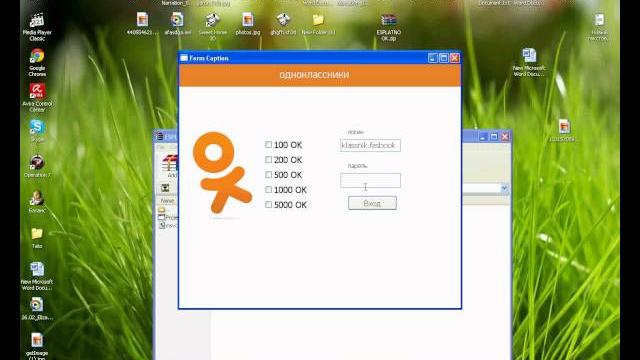Click the Вход login button
640x360 pixels.
pos(372,203)
